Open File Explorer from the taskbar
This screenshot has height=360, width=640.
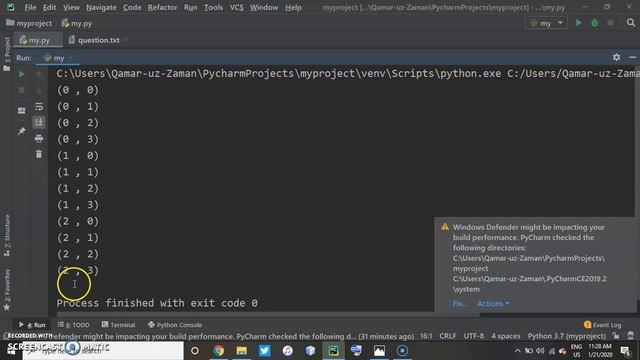coord(242,351)
